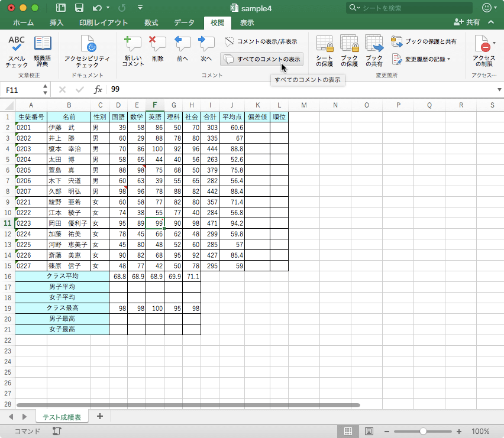
Task: Switch to the データ tab
Action: click(x=184, y=22)
